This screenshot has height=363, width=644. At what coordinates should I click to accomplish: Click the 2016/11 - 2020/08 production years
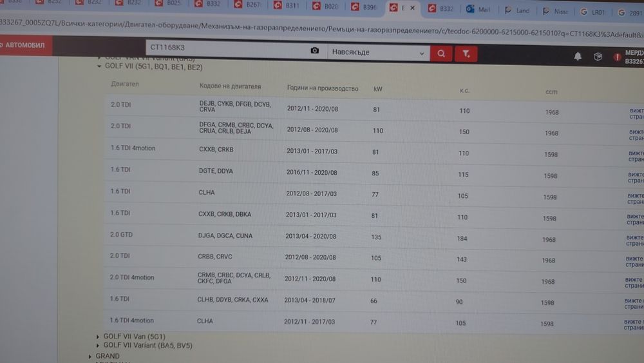coord(312,173)
